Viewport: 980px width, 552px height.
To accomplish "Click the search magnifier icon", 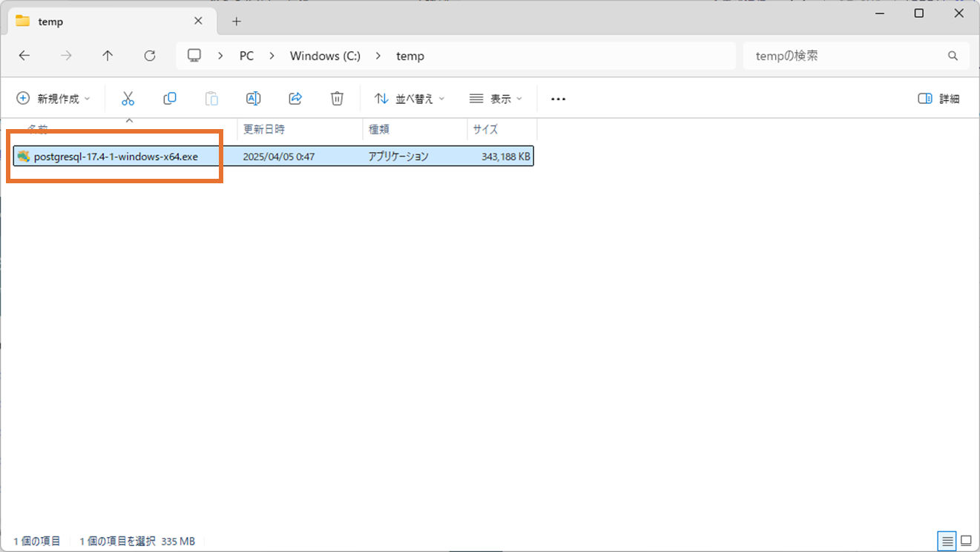I will coord(953,56).
